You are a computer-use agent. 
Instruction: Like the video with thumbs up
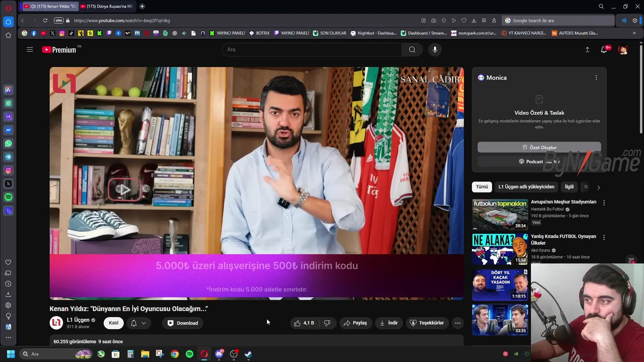tap(304, 323)
